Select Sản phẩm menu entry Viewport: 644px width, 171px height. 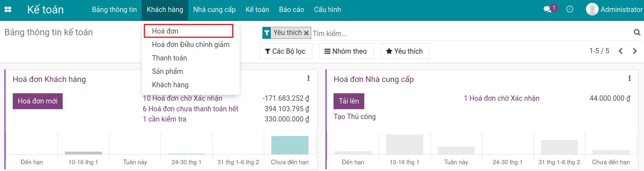click(x=191, y=71)
